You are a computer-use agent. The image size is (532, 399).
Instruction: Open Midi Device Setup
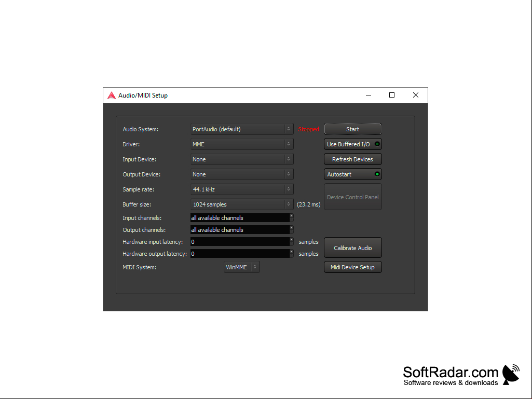tap(353, 267)
